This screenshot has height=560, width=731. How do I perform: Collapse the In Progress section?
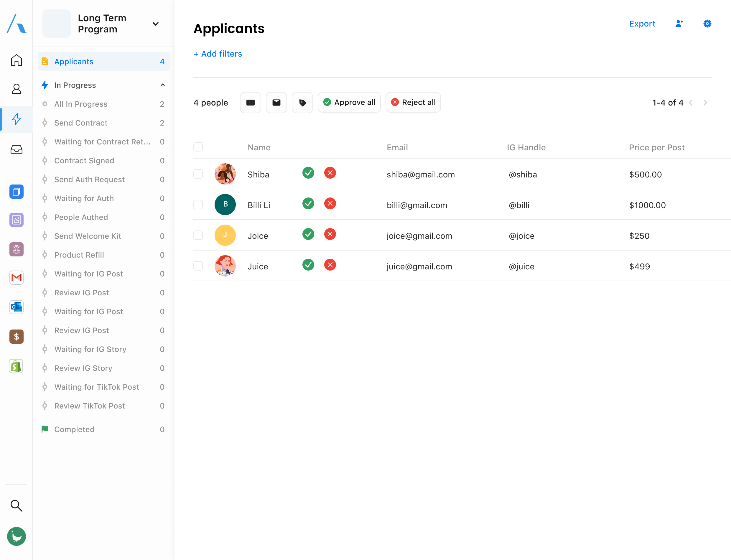(162, 85)
